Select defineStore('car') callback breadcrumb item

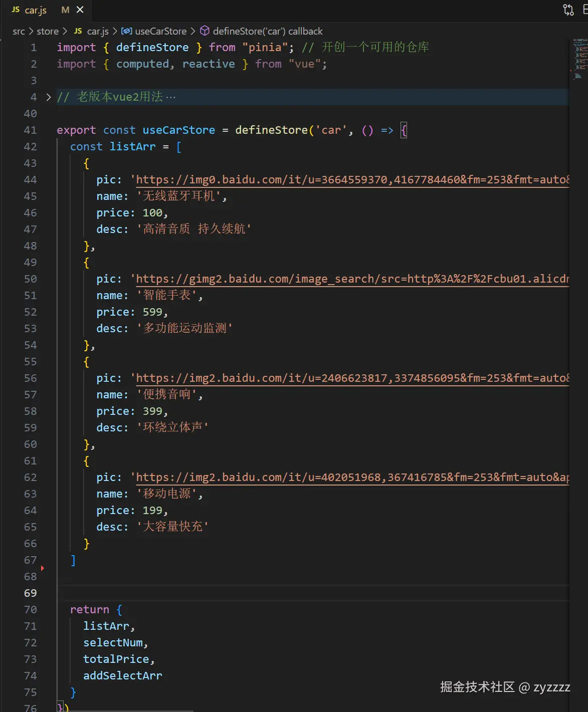pos(268,31)
